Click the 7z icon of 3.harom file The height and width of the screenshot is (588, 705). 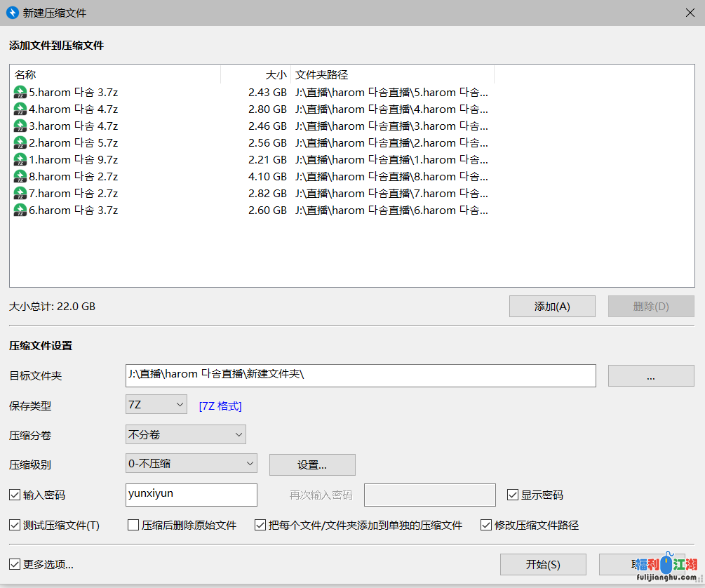point(20,126)
